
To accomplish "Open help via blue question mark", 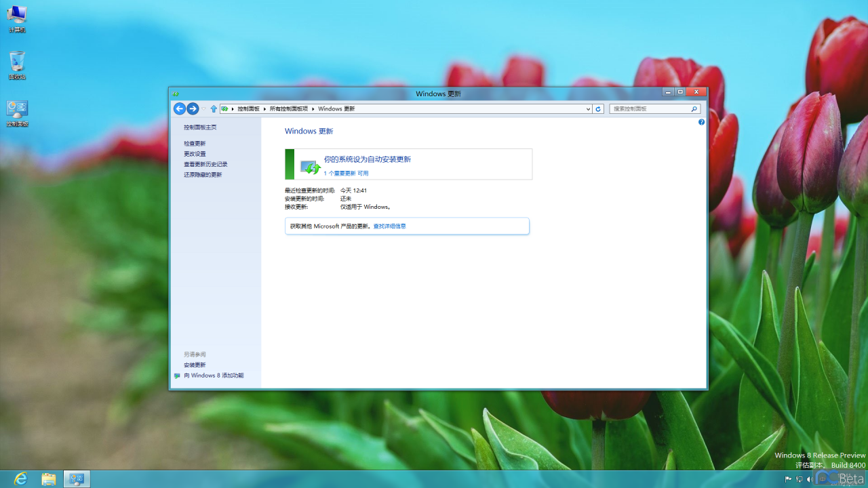I will 701,122.
